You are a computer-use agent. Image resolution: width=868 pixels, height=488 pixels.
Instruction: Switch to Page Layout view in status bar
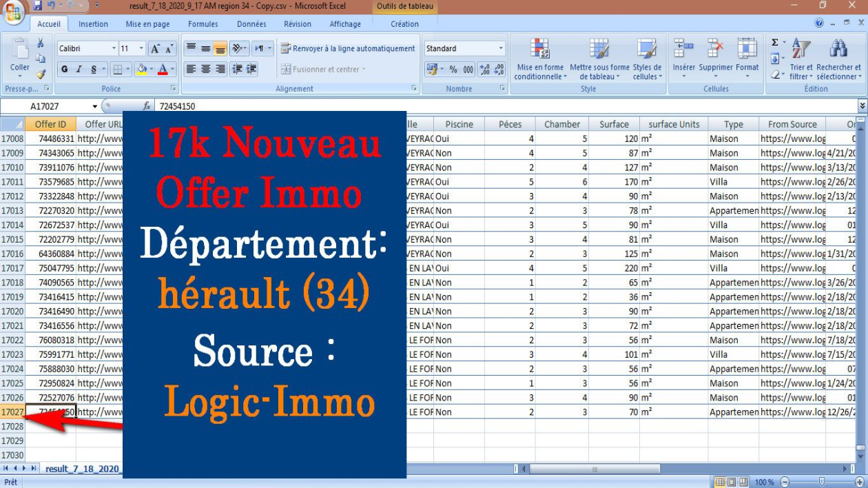point(732,482)
